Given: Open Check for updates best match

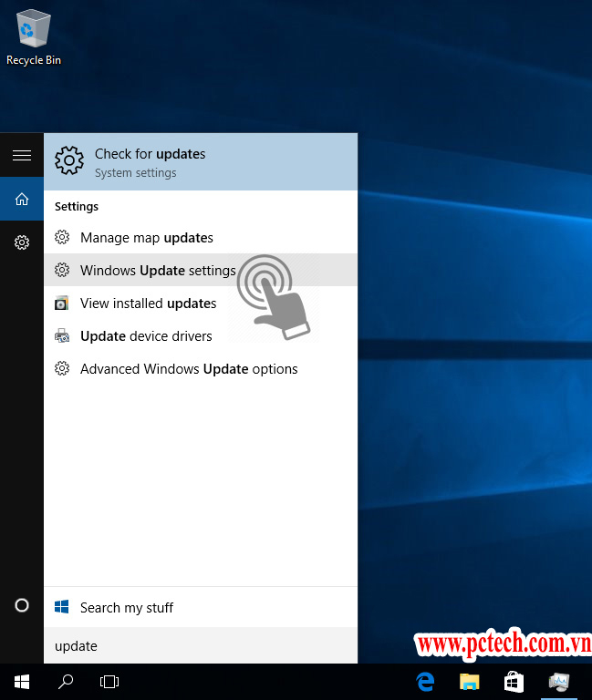Looking at the screenshot, I should click(x=201, y=162).
